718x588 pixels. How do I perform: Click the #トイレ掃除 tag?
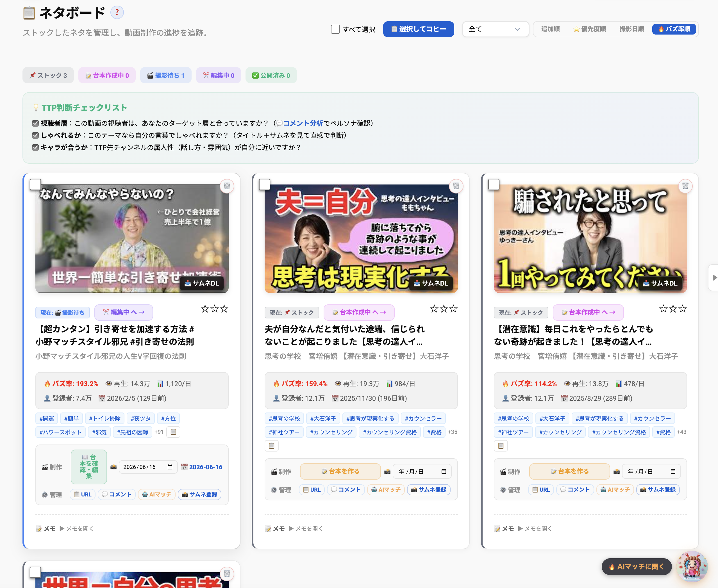click(x=105, y=419)
